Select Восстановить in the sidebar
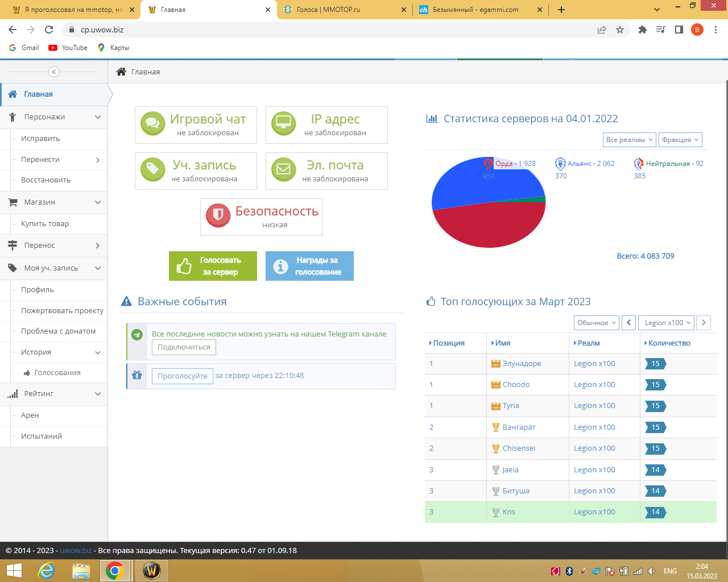728x582 pixels. tap(45, 180)
